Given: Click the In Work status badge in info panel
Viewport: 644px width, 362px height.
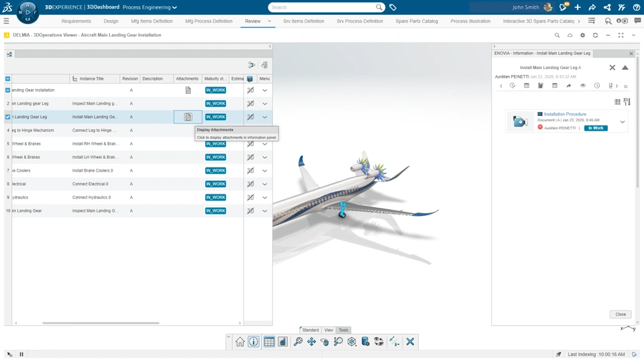Looking at the screenshot, I should point(596,128).
